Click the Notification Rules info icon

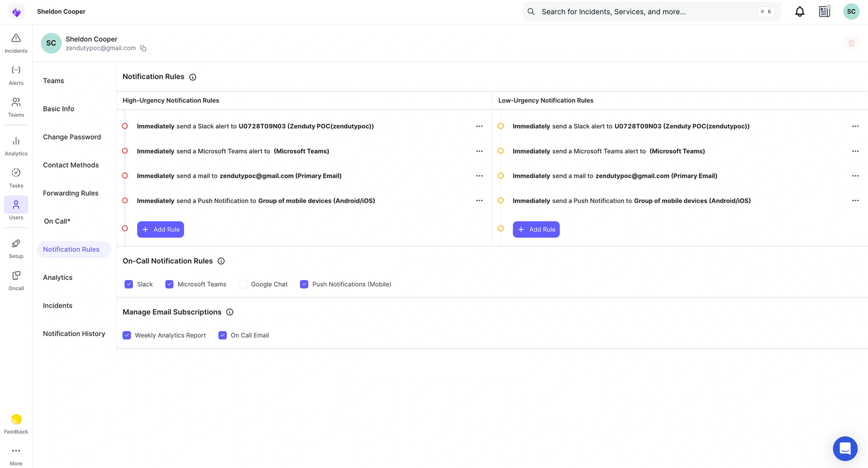pyautogui.click(x=192, y=77)
